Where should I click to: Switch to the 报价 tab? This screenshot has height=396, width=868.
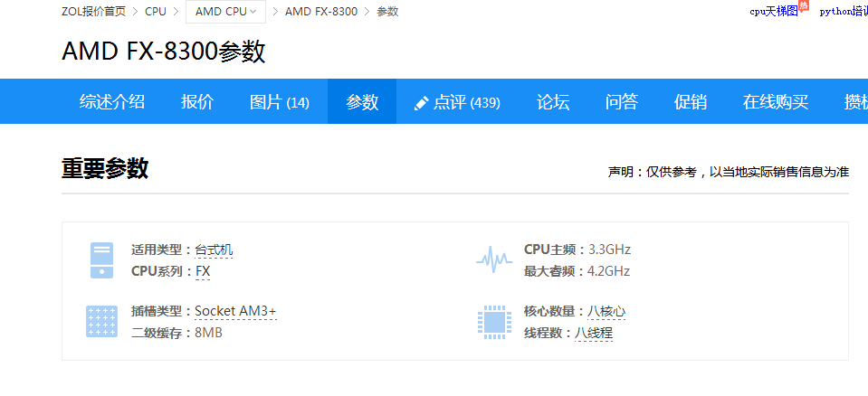tap(197, 102)
